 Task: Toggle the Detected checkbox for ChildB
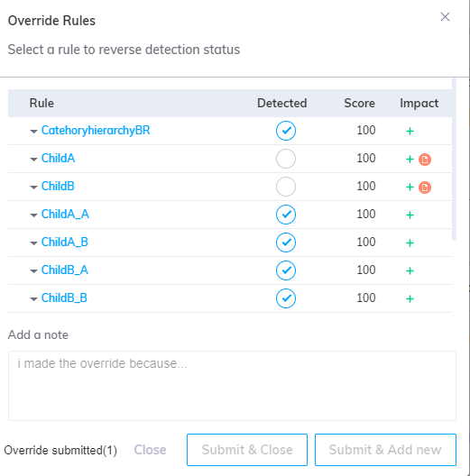click(286, 187)
